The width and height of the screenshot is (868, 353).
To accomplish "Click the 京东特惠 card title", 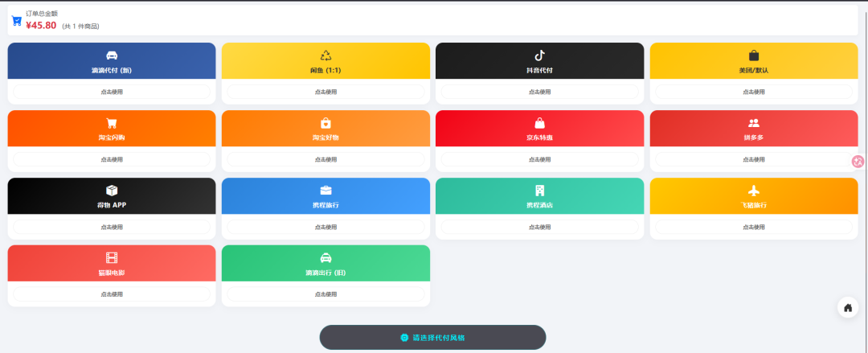I will coord(540,138).
